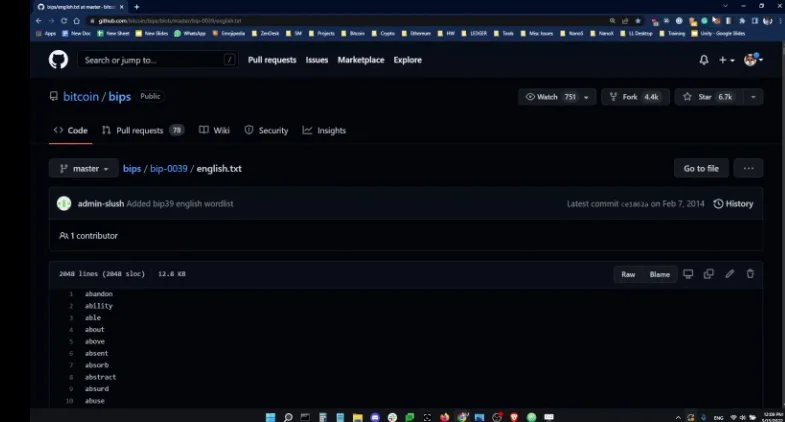Edit this file with pencil icon
The width and height of the screenshot is (785, 422).
pos(729,274)
